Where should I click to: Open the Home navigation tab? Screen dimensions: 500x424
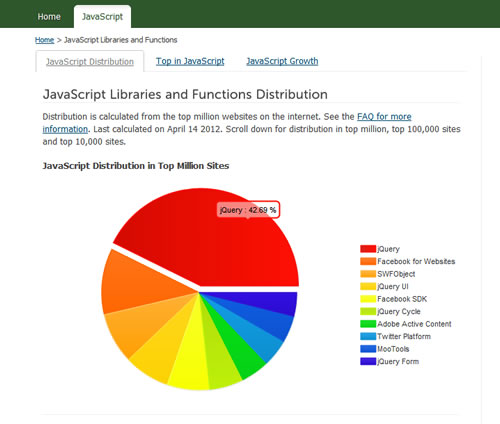(x=49, y=17)
